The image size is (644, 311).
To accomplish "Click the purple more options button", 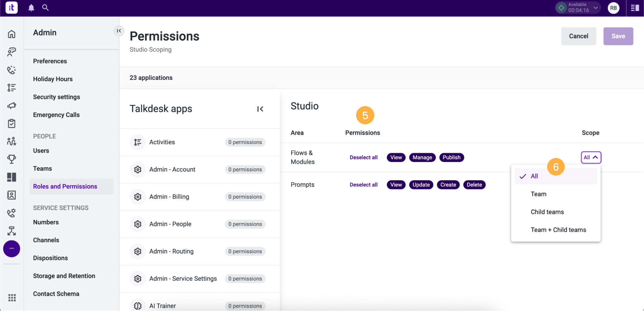I will 12,249.
